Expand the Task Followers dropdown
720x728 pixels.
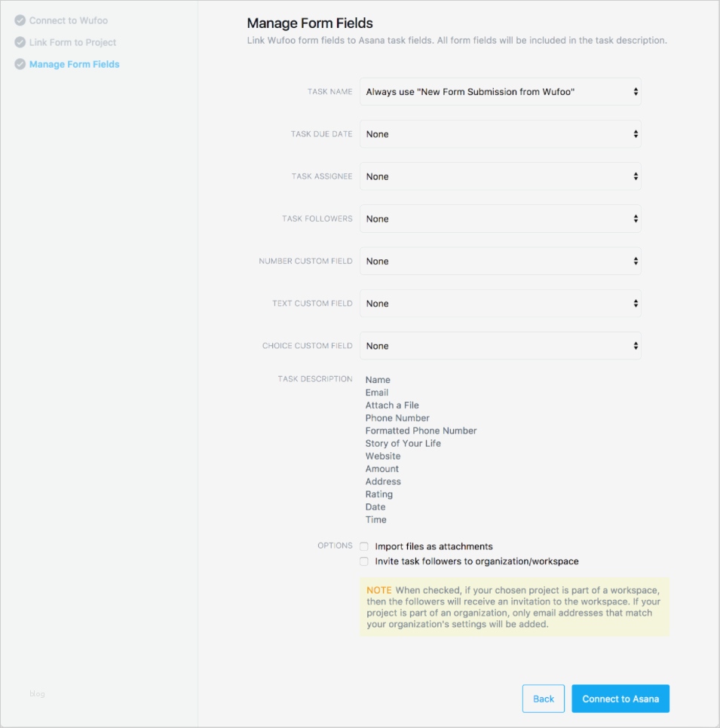click(x=501, y=219)
